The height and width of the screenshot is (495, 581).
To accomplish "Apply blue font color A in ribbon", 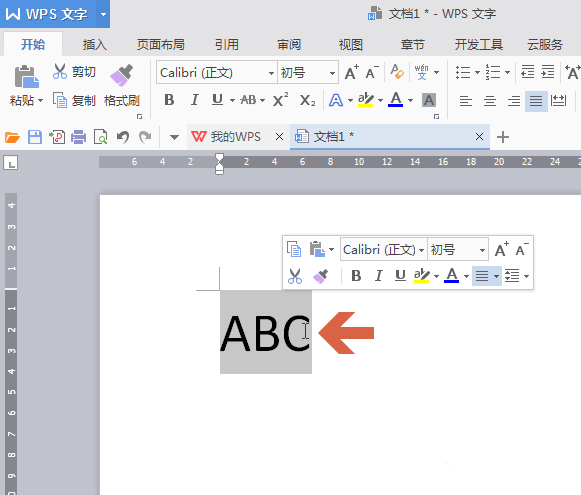I will click(x=395, y=100).
